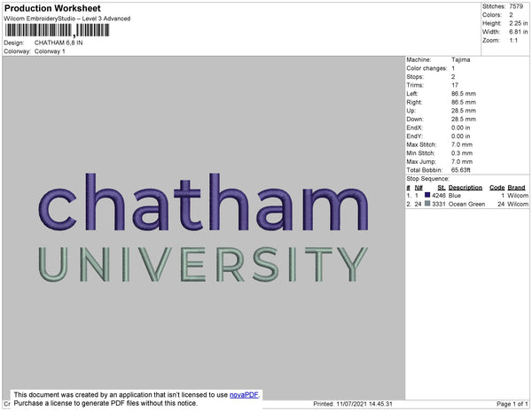The image size is (532, 411).
Task: Click the Printed date 11/07/2021
Action: click(352, 404)
